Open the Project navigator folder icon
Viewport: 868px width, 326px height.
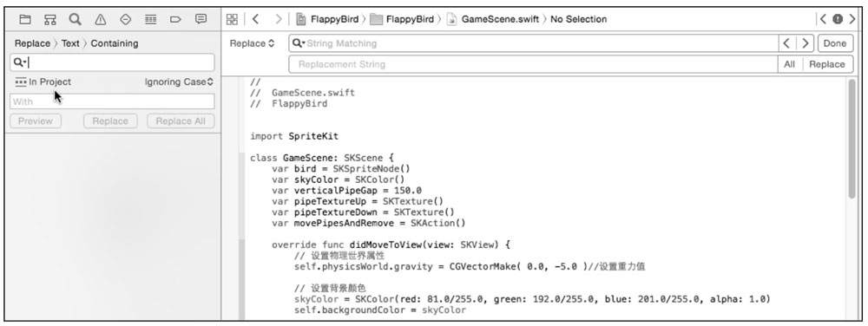25,19
